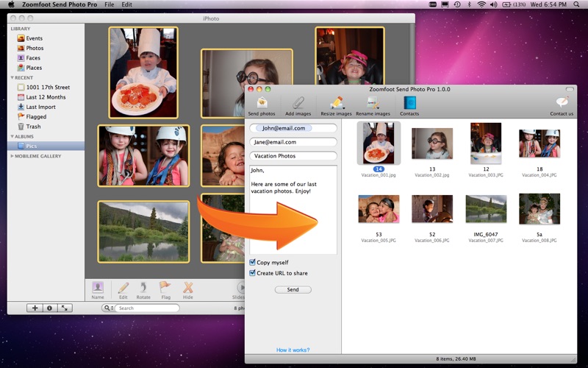The height and width of the screenshot is (368, 588).
Task: Select Vacation_002.jpg thumbnail
Action: [x=432, y=144]
